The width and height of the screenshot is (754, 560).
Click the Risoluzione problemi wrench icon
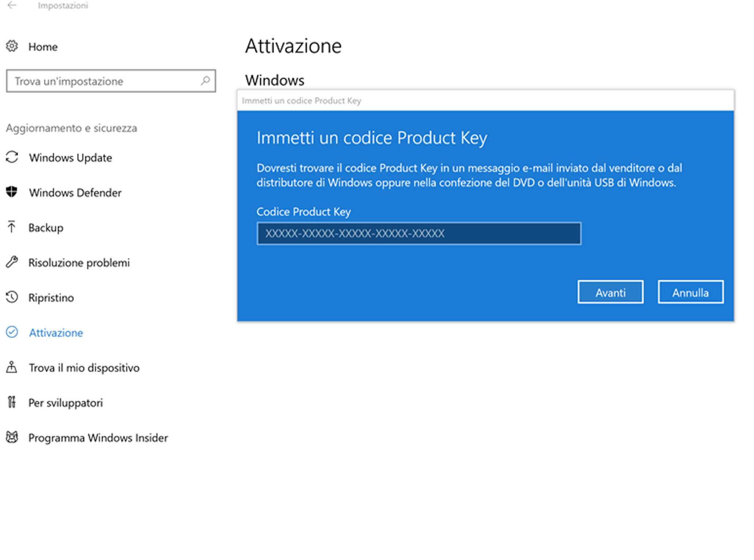12,262
